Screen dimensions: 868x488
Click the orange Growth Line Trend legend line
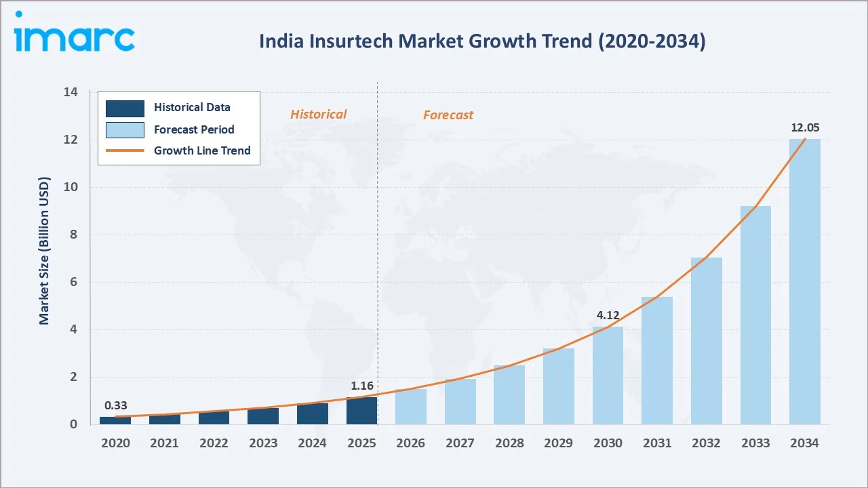click(x=125, y=150)
